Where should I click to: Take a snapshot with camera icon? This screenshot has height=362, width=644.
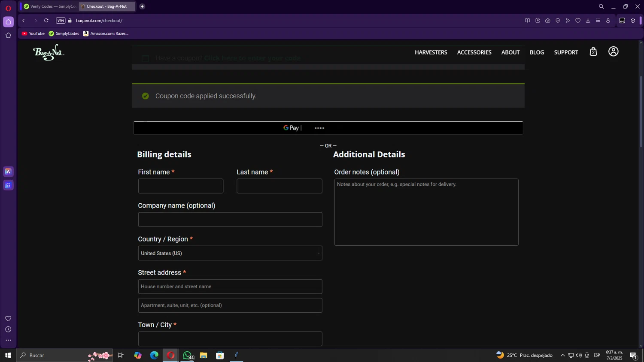pyautogui.click(x=548, y=21)
